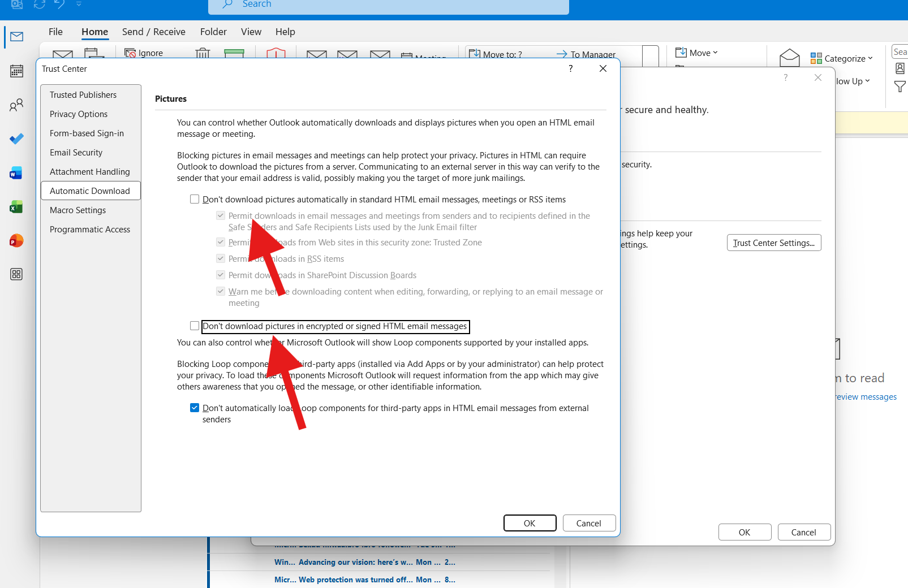
Task: Open the People contacts icon
Action: click(16, 105)
